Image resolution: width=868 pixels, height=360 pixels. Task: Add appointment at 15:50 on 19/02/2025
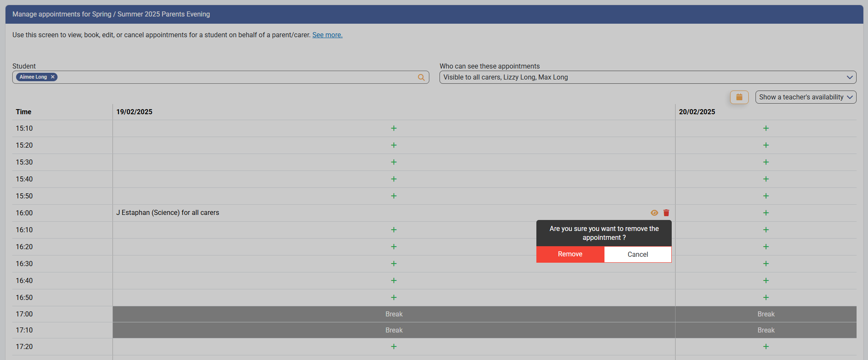pos(393,196)
